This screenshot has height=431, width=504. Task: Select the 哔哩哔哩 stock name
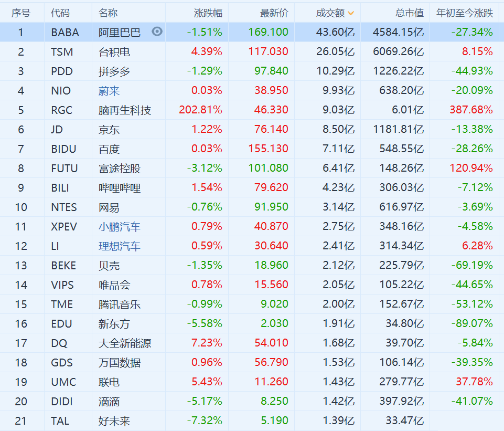(120, 188)
